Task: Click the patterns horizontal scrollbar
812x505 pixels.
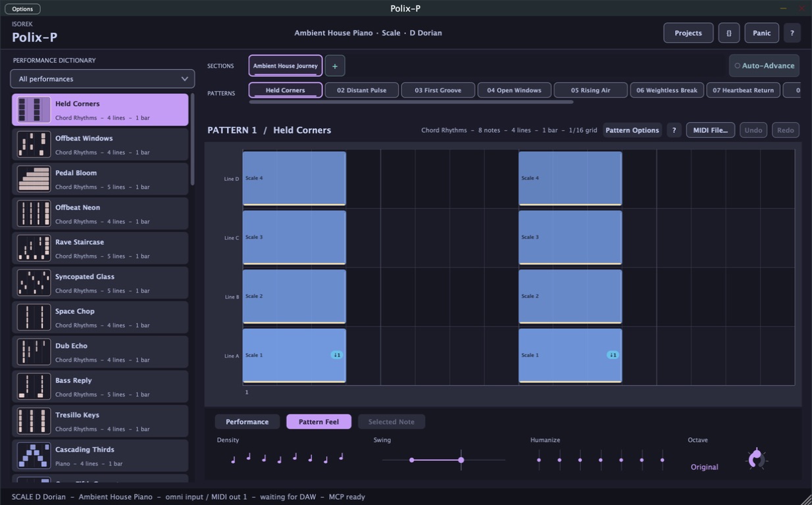Action: tap(411, 102)
